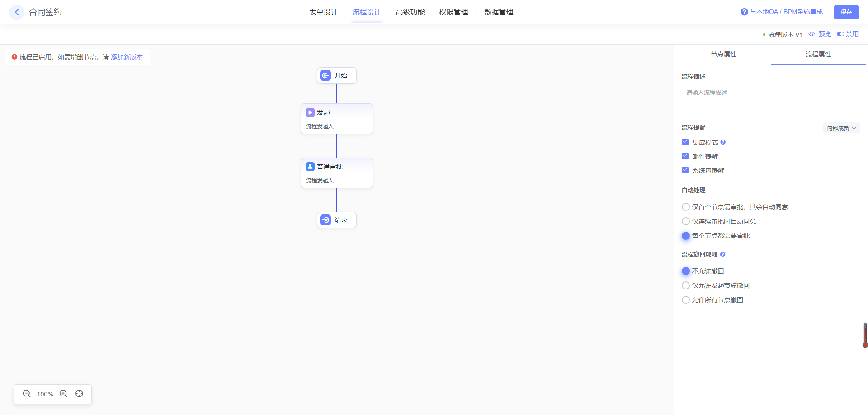Open the 内部成员 dropdown
Screen dimensions: 868x415
coord(841,128)
